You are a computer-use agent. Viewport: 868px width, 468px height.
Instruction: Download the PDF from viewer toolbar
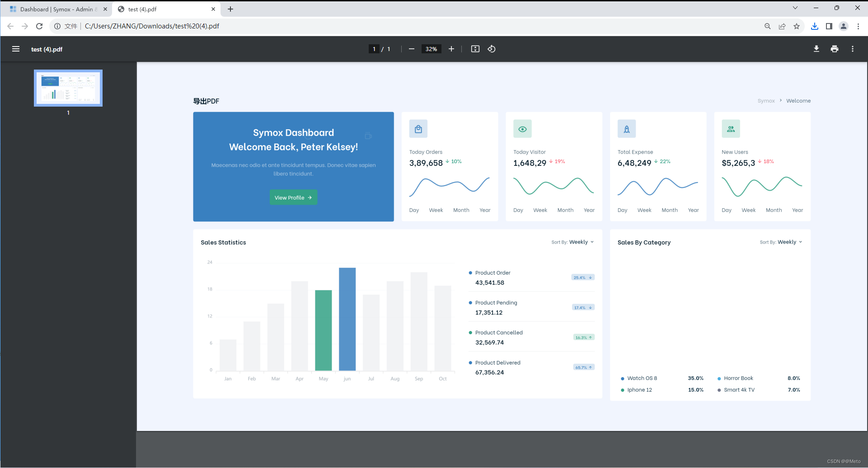[816, 49]
